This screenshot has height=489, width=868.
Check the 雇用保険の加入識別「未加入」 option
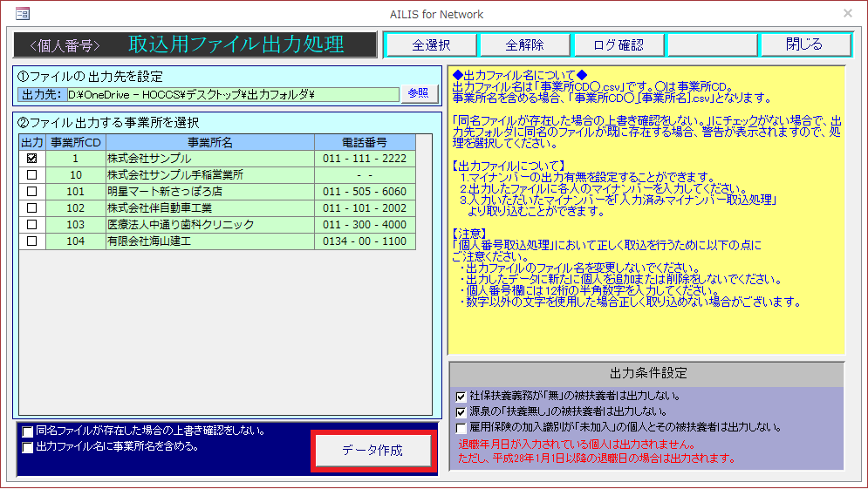[461, 427]
